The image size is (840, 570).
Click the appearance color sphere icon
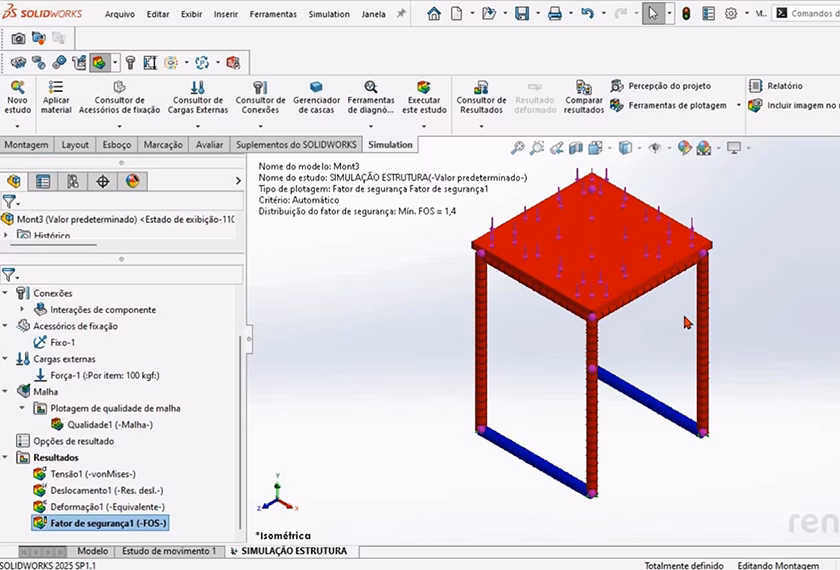685,148
